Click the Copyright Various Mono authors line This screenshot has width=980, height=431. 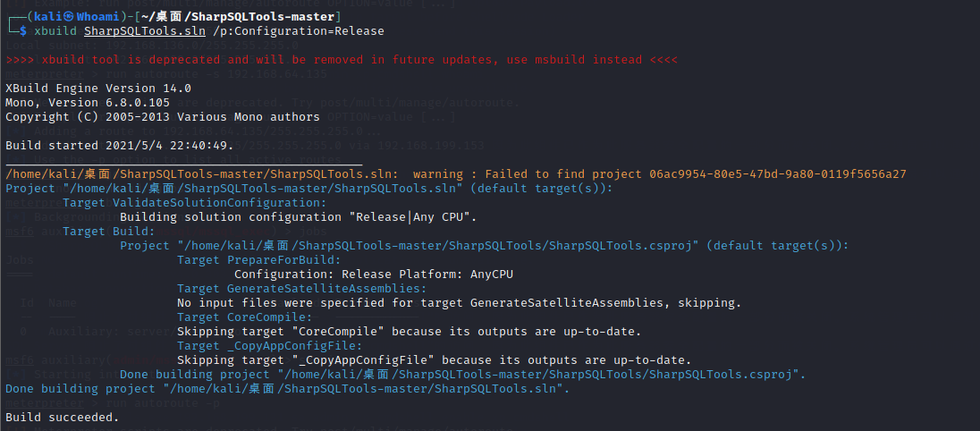163,117
